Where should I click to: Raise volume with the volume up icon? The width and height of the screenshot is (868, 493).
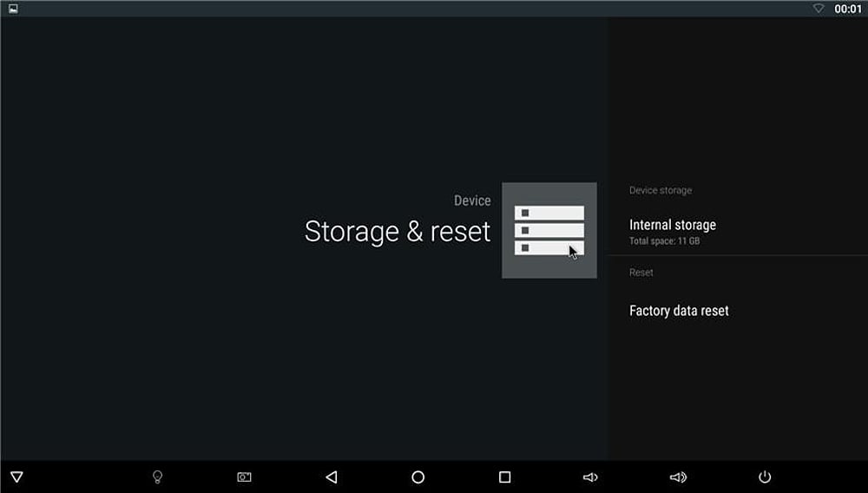(678, 477)
